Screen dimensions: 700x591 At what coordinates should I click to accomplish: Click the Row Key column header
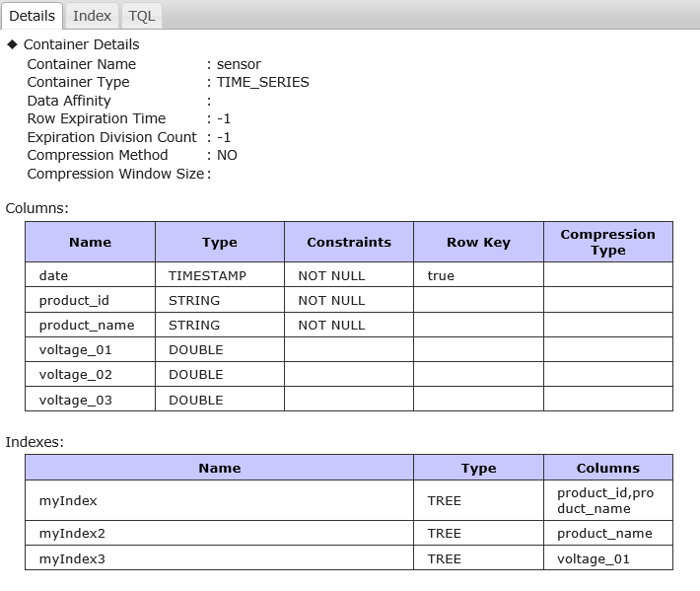(478, 242)
